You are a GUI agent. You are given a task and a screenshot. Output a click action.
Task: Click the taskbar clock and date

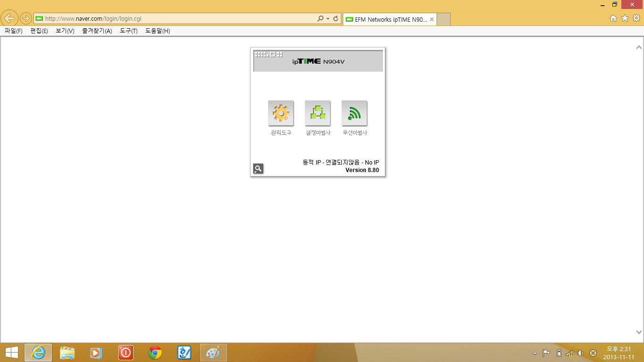tap(619, 353)
